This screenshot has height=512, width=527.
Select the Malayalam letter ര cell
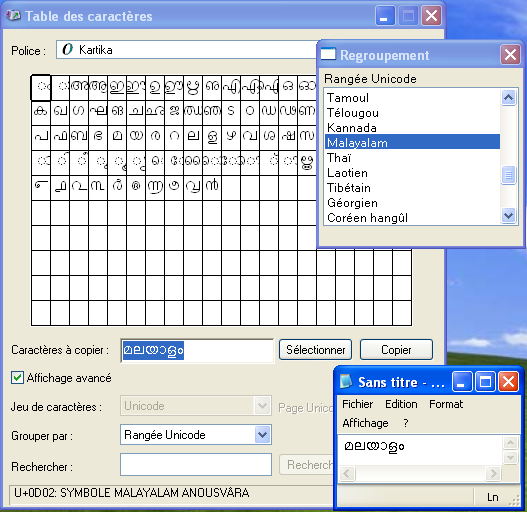(x=155, y=138)
